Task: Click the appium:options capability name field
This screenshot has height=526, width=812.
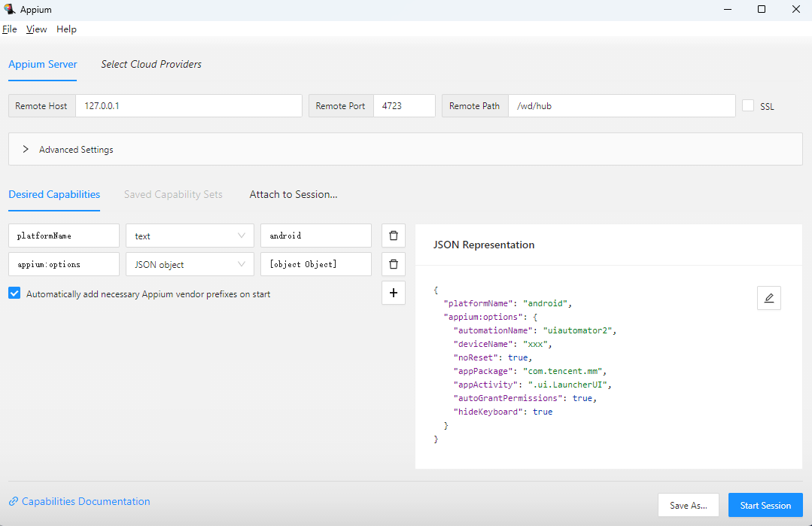Action: click(x=64, y=264)
